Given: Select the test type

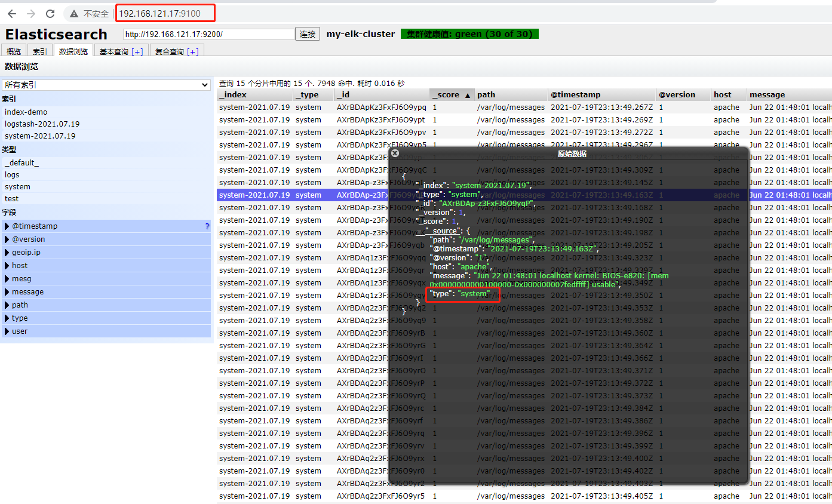Looking at the screenshot, I should click(x=106, y=198).
